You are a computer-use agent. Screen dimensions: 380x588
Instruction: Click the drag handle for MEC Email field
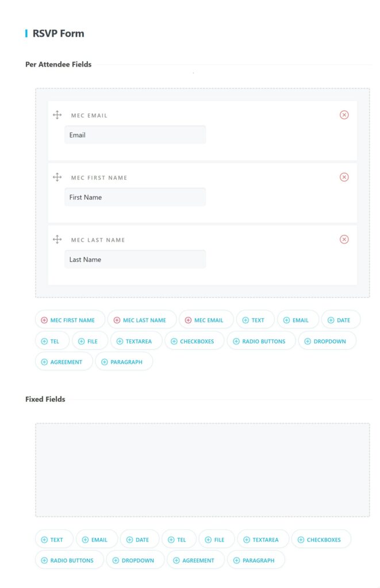57,115
